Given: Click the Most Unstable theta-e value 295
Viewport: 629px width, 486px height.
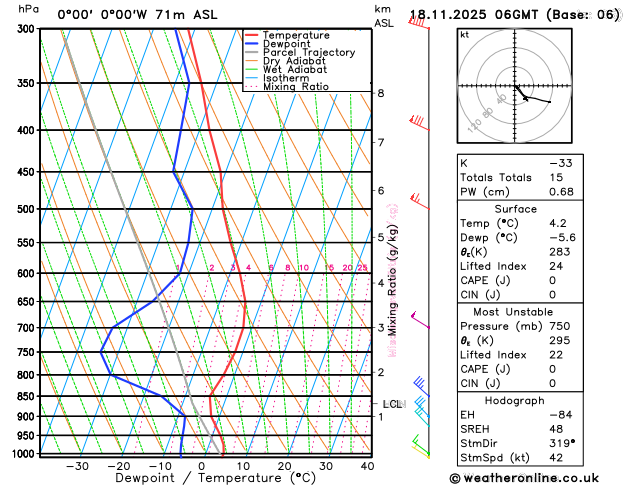Looking at the screenshot, I should click(x=560, y=340).
